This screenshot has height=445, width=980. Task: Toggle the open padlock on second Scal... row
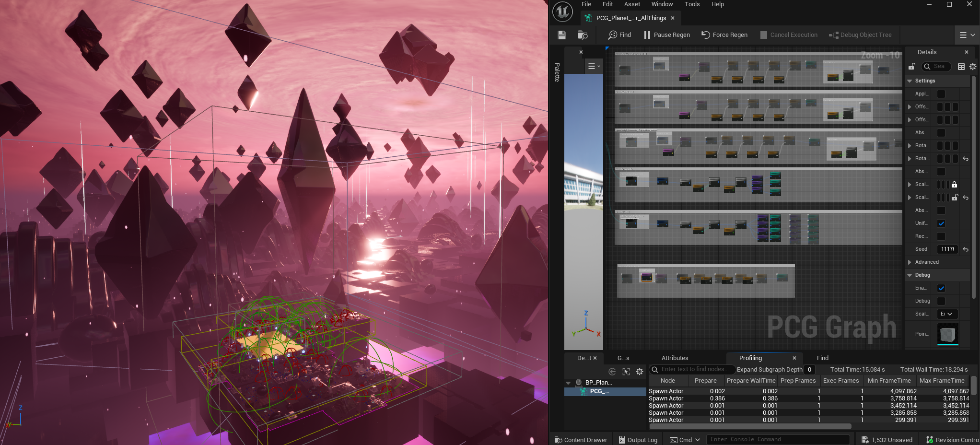pyautogui.click(x=955, y=198)
